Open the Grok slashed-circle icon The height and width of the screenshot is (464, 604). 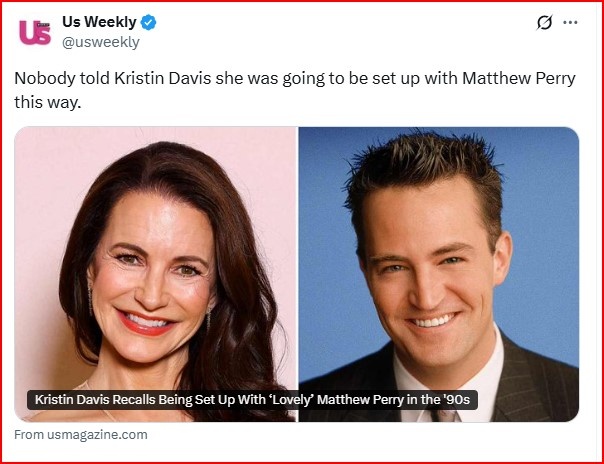(544, 22)
